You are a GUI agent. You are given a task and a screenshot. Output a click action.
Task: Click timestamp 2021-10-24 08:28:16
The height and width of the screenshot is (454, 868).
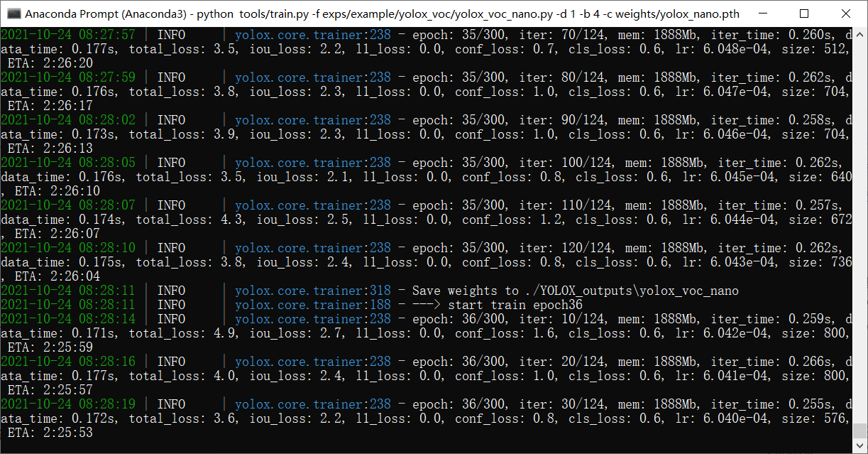(x=68, y=362)
